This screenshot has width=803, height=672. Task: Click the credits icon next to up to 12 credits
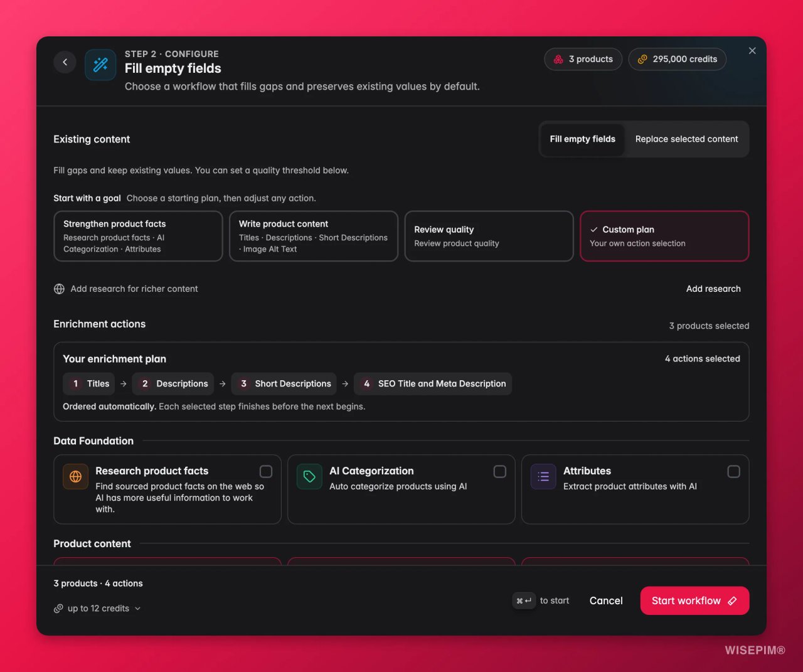tap(58, 609)
